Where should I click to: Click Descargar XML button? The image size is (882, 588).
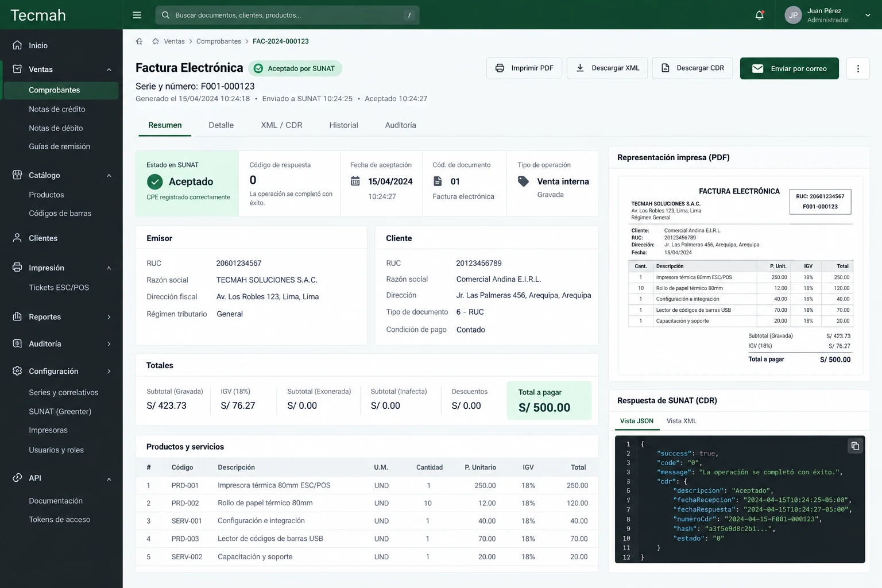pyautogui.click(x=608, y=68)
